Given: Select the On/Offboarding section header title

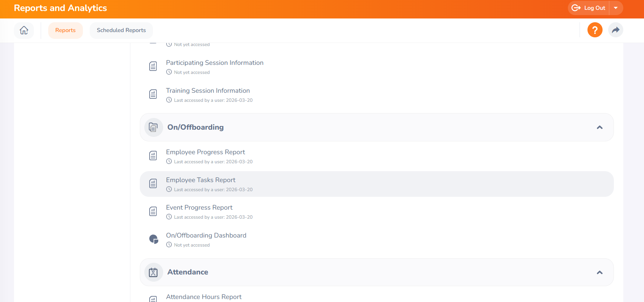Looking at the screenshot, I should click(x=195, y=127).
